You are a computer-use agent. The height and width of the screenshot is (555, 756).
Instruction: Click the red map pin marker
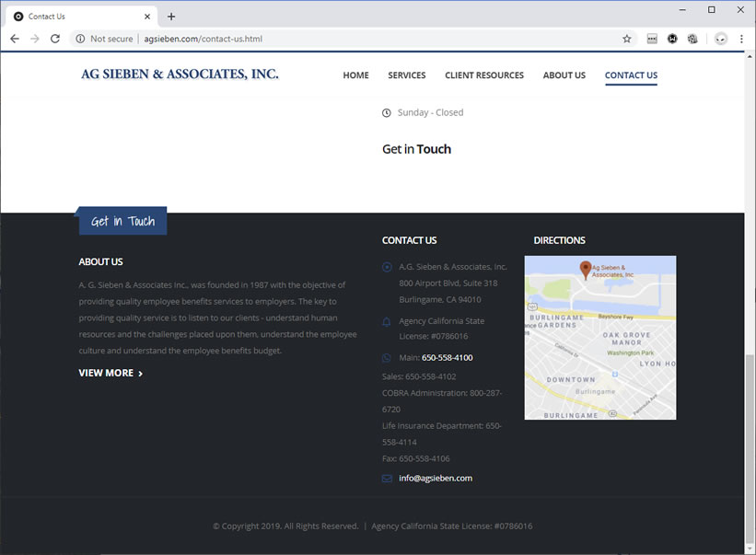click(x=585, y=270)
